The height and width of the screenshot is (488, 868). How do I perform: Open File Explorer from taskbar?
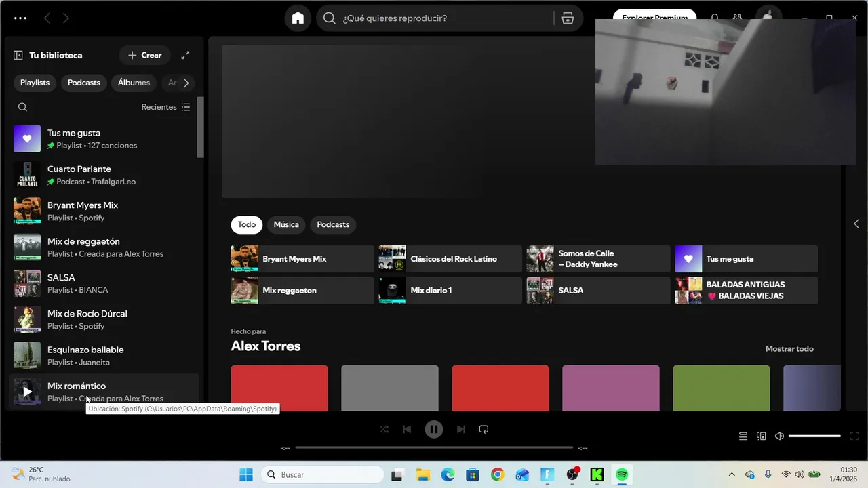[x=422, y=474]
